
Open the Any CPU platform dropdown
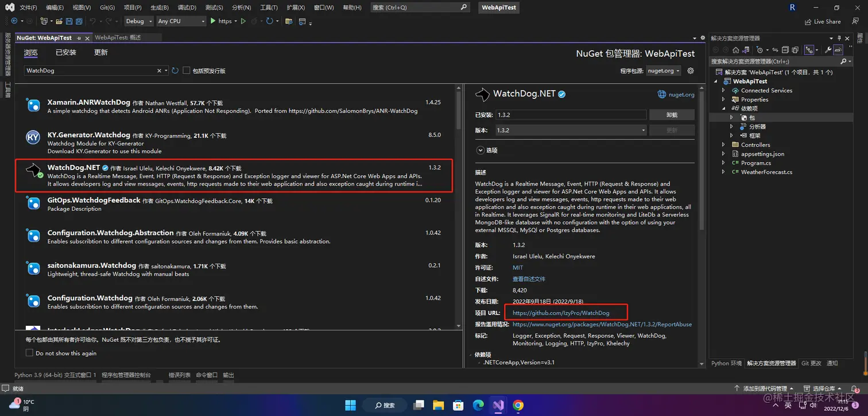pyautogui.click(x=181, y=21)
